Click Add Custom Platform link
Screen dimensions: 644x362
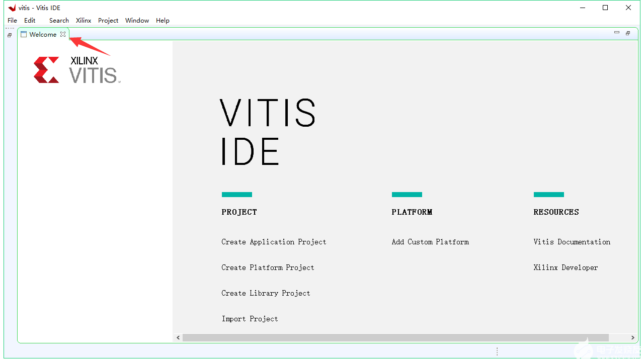pyautogui.click(x=430, y=242)
